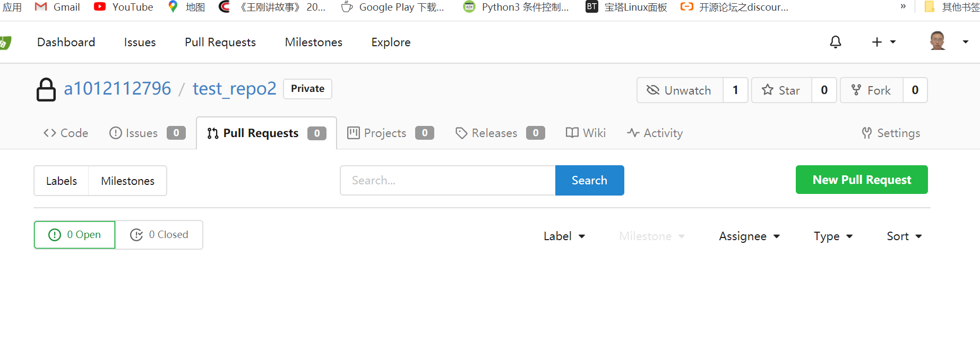View the forks count
The height and width of the screenshot is (356, 980).
click(x=915, y=90)
